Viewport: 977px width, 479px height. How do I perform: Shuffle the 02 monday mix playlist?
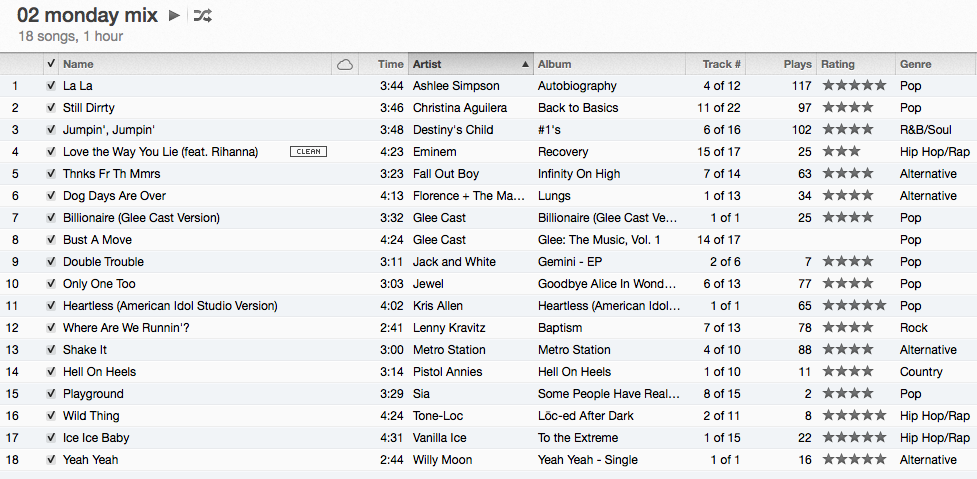(x=202, y=15)
